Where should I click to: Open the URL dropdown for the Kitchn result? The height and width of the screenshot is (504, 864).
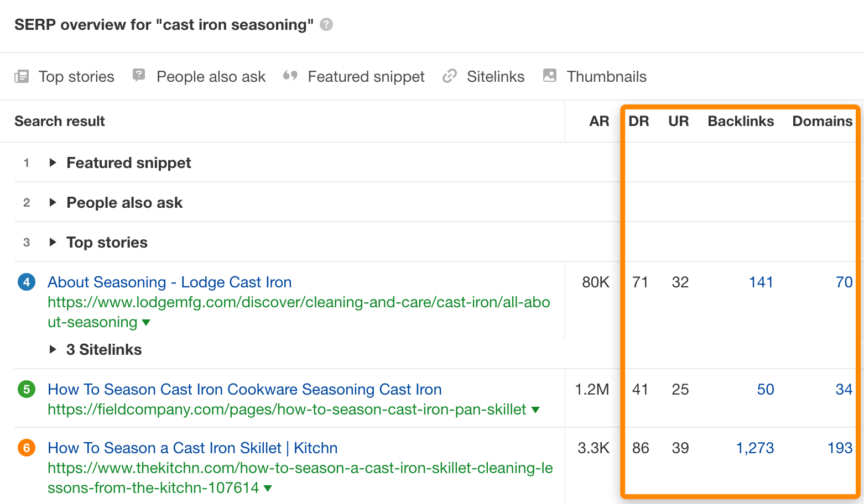[268, 488]
